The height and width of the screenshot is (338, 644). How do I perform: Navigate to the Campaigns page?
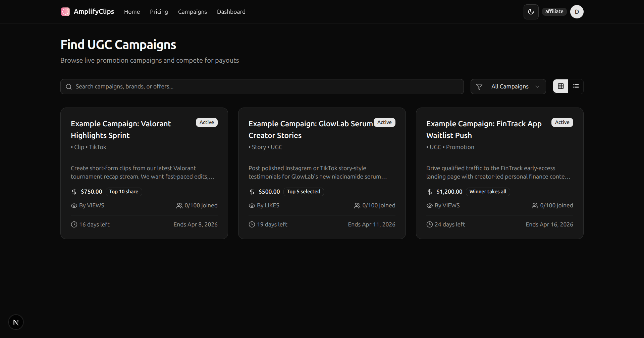pos(193,12)
